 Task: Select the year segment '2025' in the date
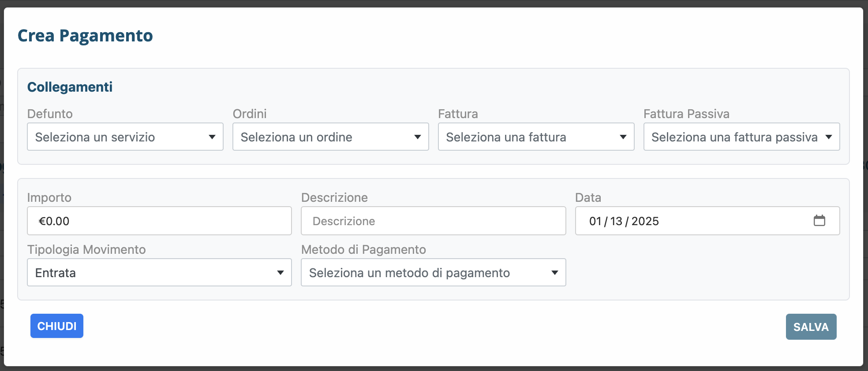pyautogui.click(x=645, y=221)
